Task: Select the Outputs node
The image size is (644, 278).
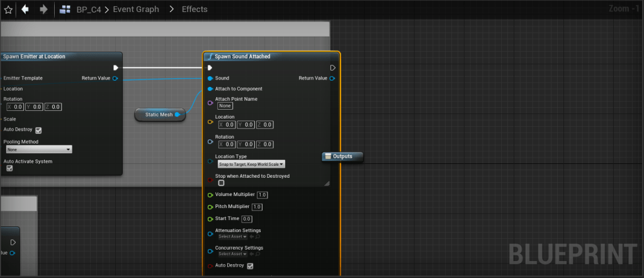Action: tap(342, 156)
